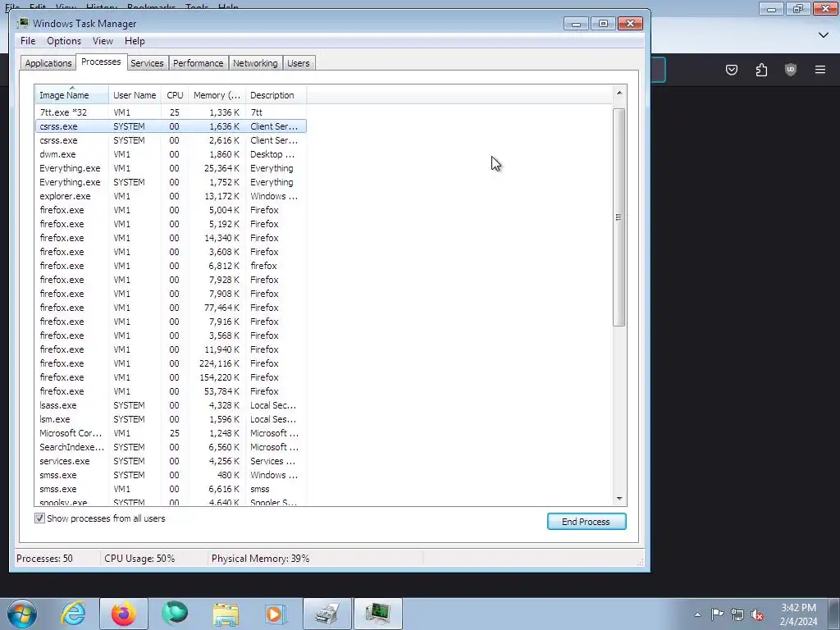Click process list scrollbar up arrow
The height and width of the screenshot is (630, 840).
(619, 93)
